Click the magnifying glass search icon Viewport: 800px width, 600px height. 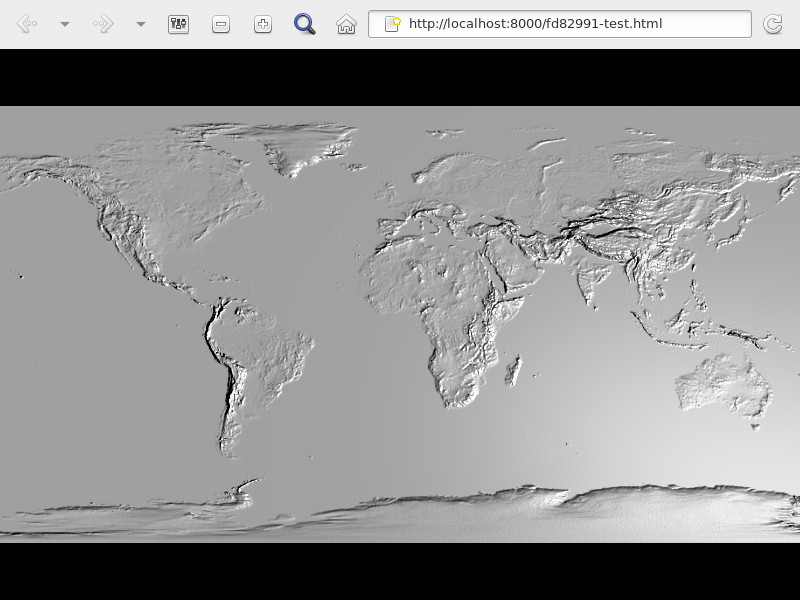pyautogui.click(x=304, y=24)
